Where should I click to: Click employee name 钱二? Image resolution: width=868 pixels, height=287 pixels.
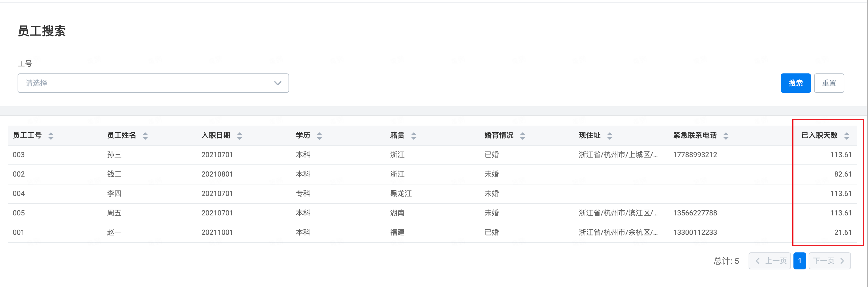[x=114, y=174]
